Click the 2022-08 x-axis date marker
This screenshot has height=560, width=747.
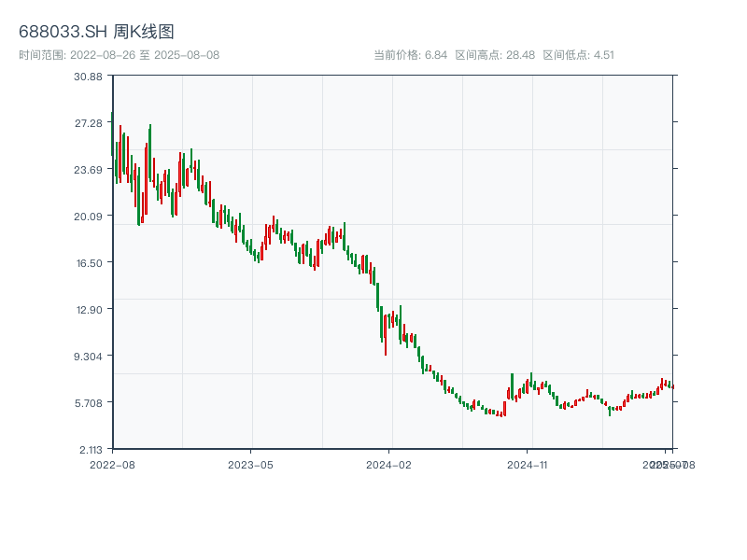pyautogui.click(x=112, y=464)
